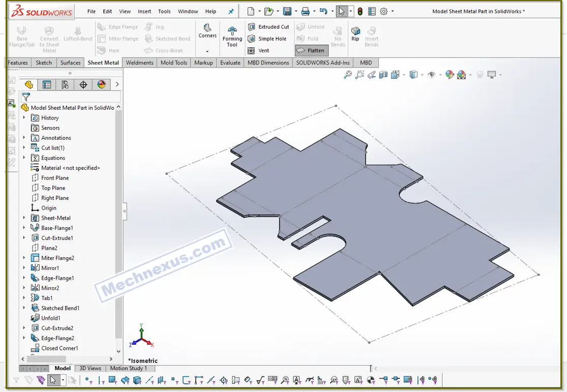Select Sketched Bend1 in feature tree
Screen dimensions: 567x392
tap(60, 308)
